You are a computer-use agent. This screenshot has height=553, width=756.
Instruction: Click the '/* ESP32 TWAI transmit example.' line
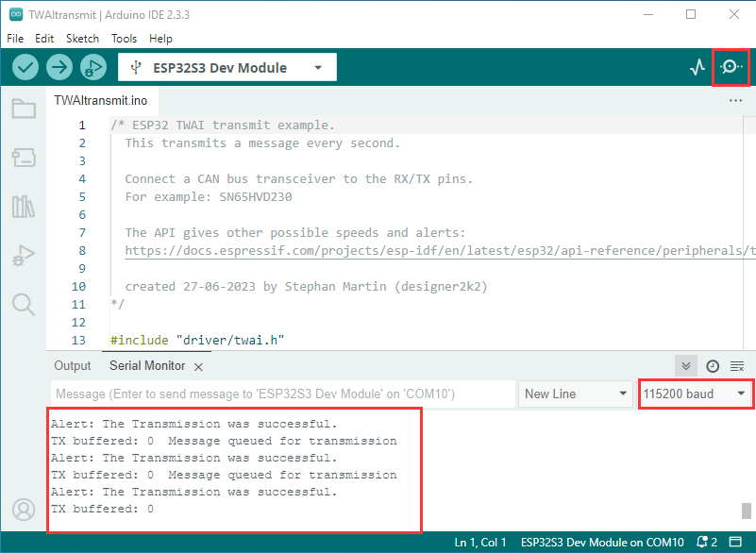point(222,126)
